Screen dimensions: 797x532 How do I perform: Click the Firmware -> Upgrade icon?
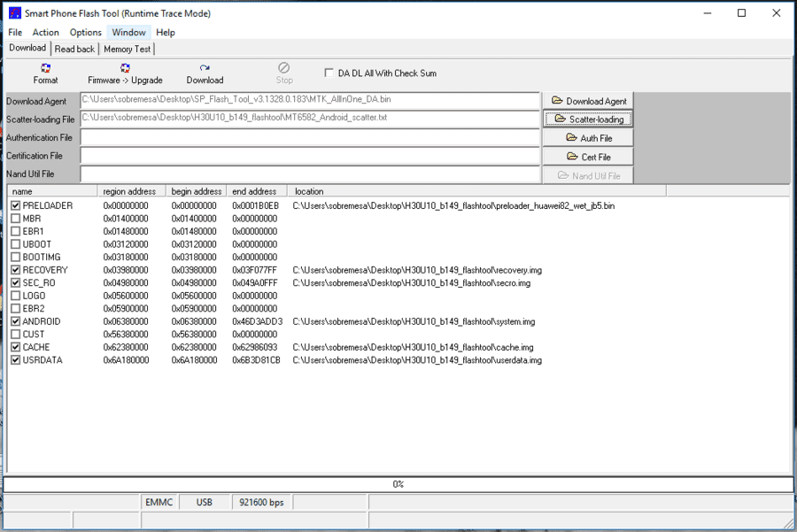pos(125,68)
